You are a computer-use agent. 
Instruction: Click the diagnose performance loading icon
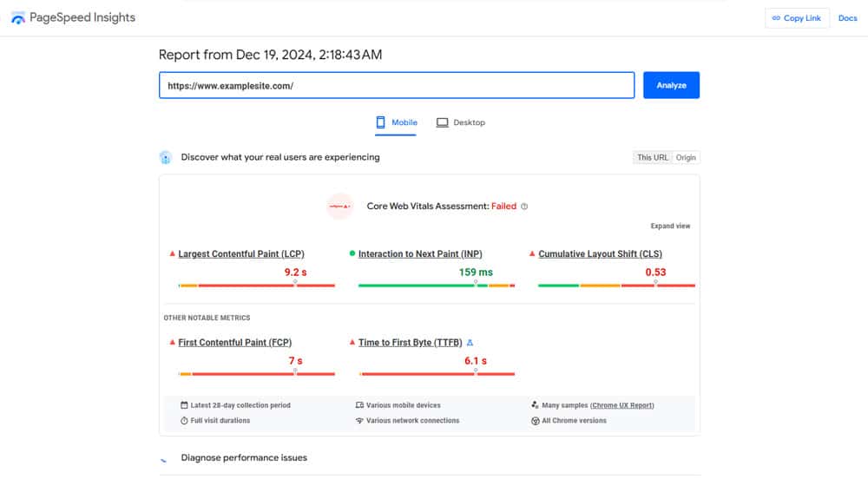(x=163, y=460)
